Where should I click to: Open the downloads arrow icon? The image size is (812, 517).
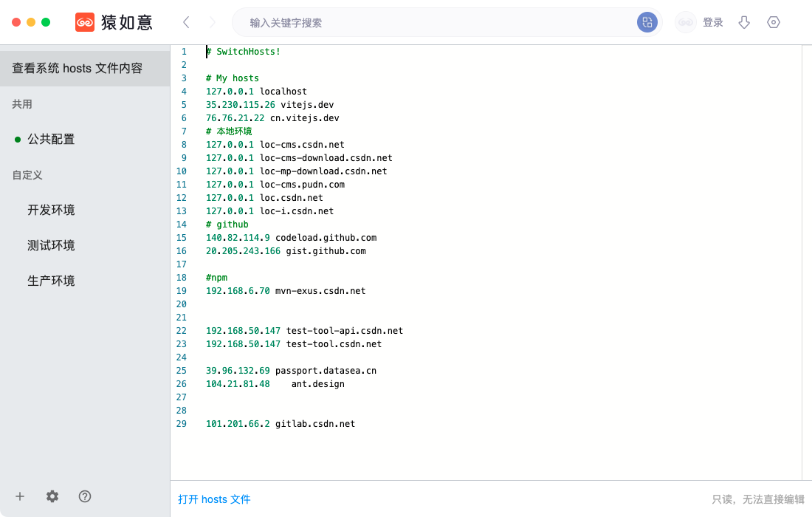[744, 22]
